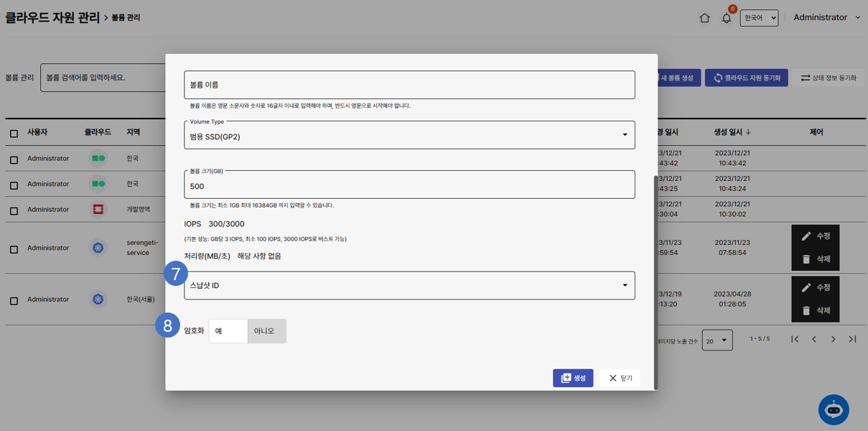Click the 볼륨 이름 input field

click(x=409, y=85)
